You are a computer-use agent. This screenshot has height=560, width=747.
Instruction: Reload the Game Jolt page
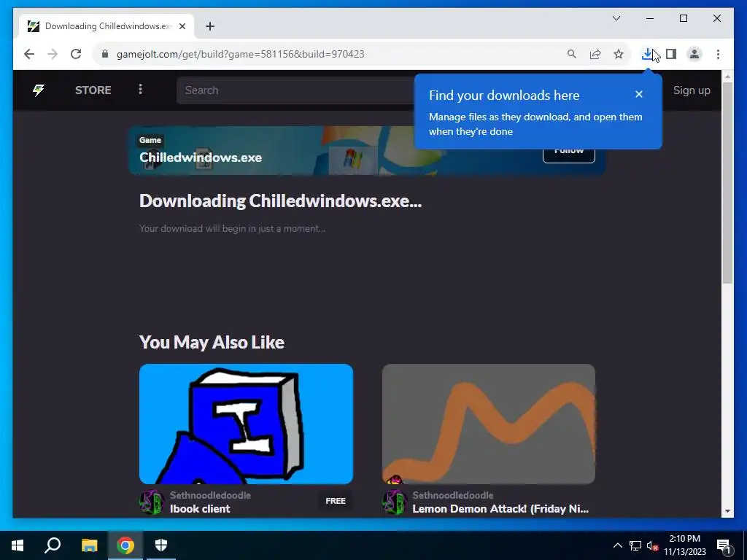click(76, 54)
